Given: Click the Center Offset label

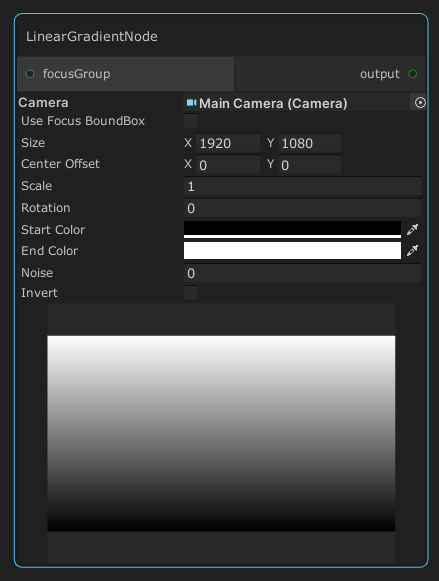Looking at the screenshot, I should pyautogui.click(x=60, y=164).
